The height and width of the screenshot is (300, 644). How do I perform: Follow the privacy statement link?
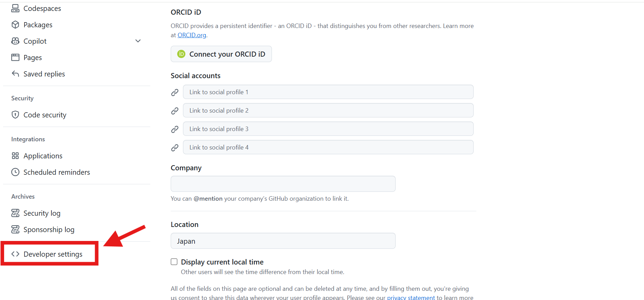[x=411, y=297]
